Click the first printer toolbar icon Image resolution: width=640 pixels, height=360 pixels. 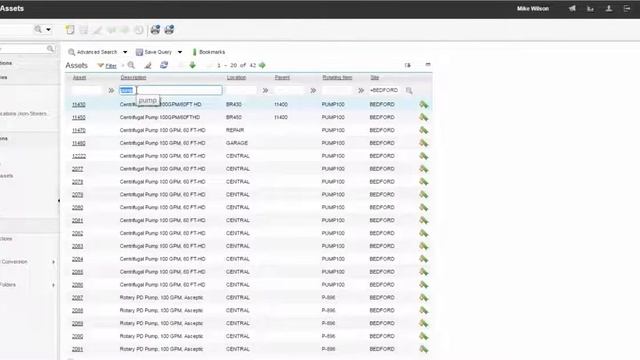pyautogui.click(x=155, y=29)
